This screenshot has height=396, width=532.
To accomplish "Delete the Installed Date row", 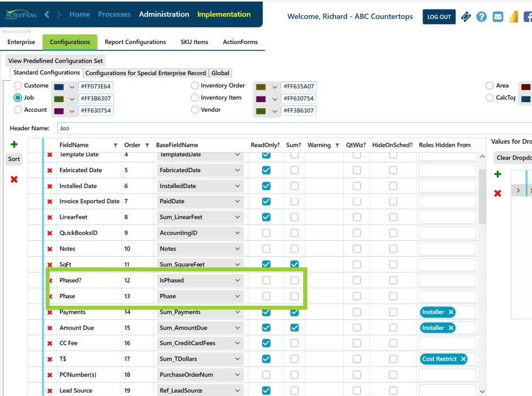I will coord(50,187).
